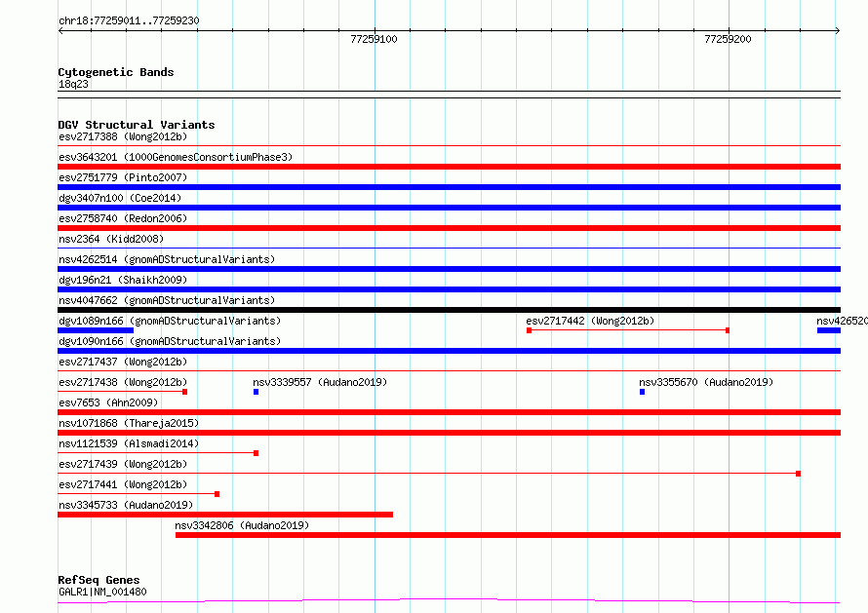
Task: Click the 77259100 ruler tick label
Action: point(374,39)
